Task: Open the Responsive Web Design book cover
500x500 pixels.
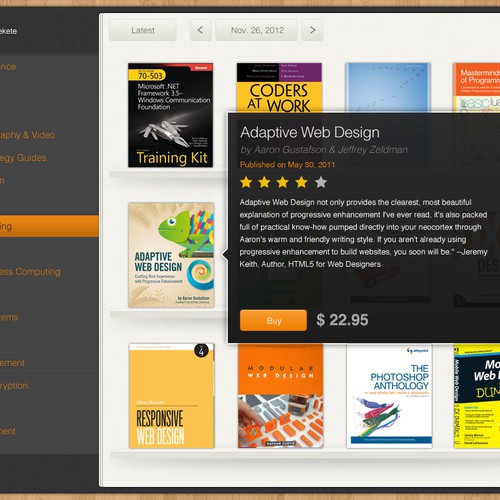Action: [x=171, y=396]
